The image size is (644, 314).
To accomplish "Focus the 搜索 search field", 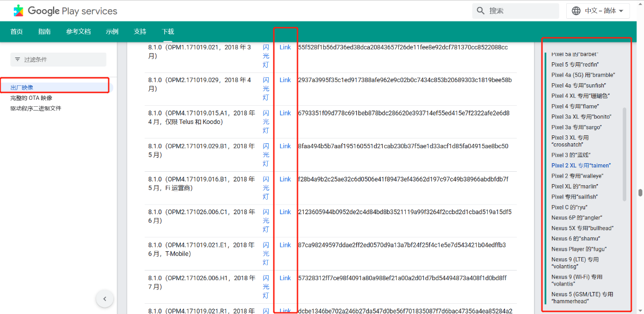I will 516,11.
